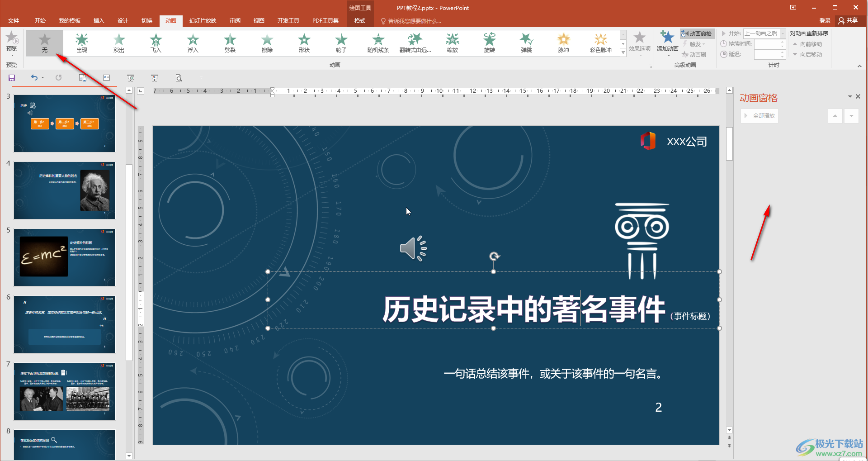Apply the 形状 (Shape) animation
This screenshot has width=868, height=461.
tap(304, 43)
